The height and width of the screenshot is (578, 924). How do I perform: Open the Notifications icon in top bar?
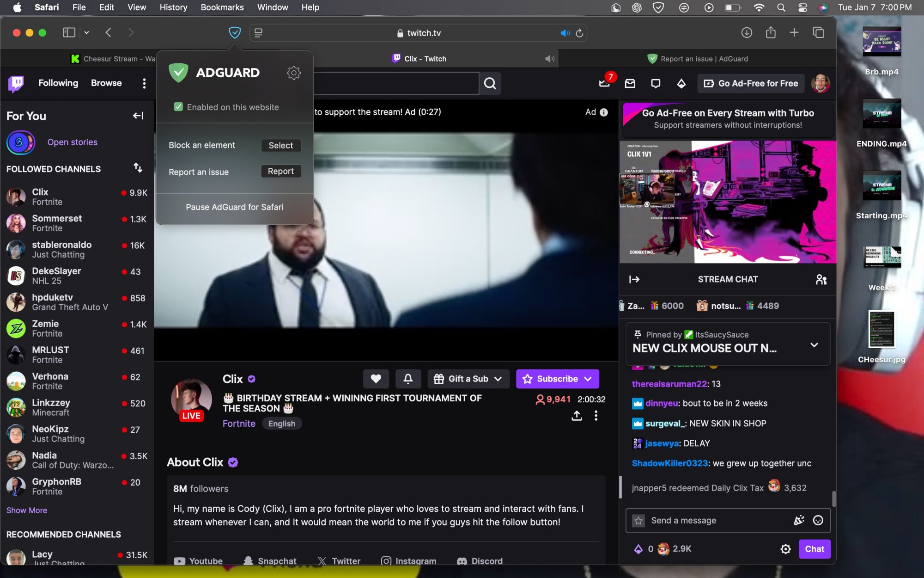656,84
